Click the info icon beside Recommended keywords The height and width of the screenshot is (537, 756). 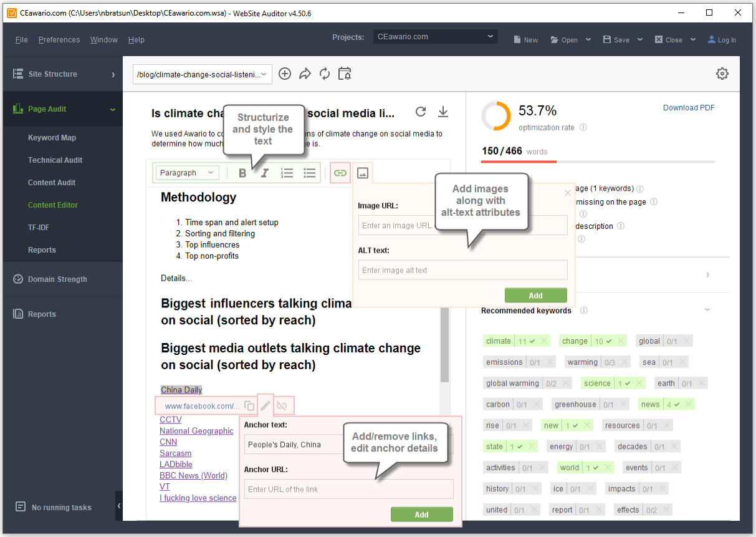584,310
